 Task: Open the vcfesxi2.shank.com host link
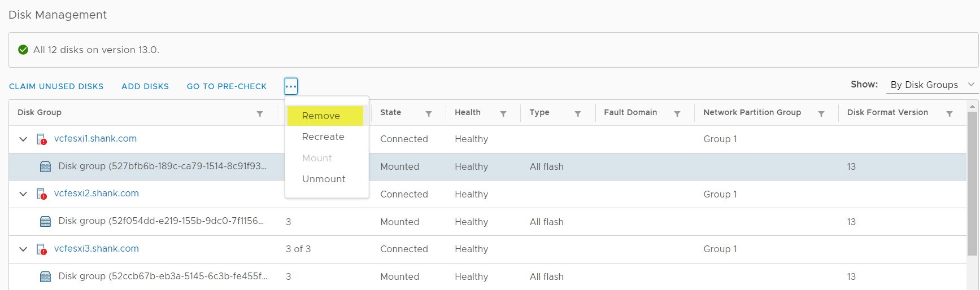[97, 193]
